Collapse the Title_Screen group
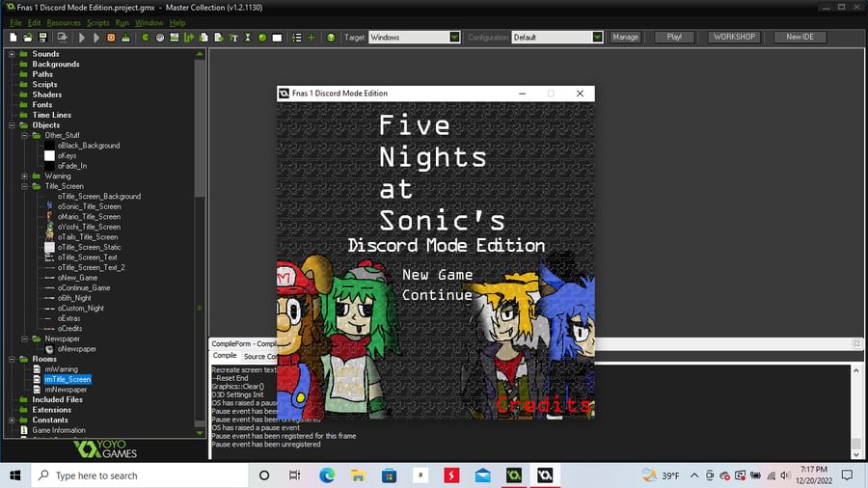 pyautogui.click(x=24, y=186)
